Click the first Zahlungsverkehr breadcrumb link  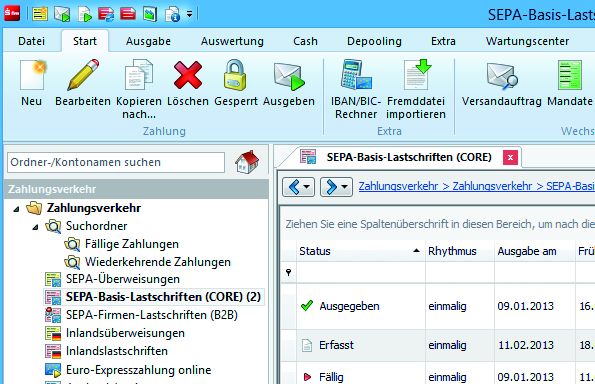398,186
